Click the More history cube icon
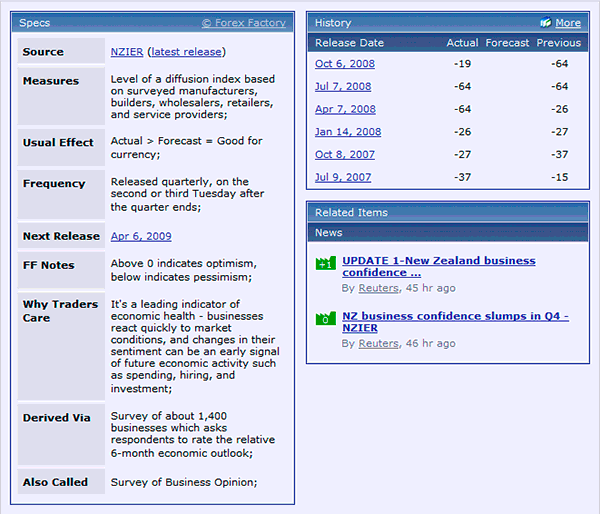 tap(546, 22)
